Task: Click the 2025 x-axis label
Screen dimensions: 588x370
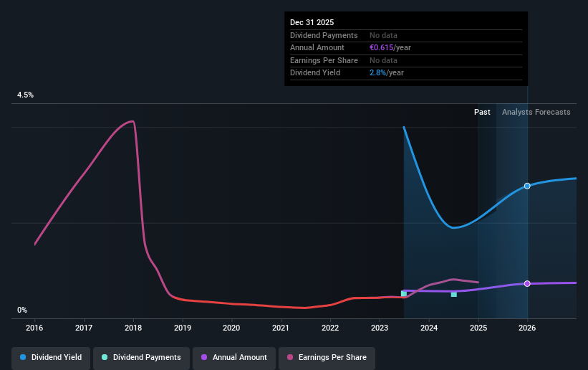Action: click(478, 328)
